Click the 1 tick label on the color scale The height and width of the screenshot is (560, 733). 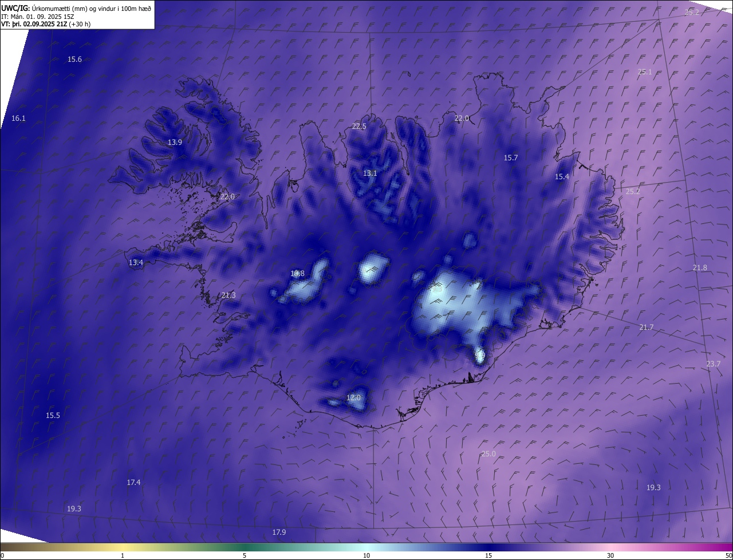pos(123,556)
